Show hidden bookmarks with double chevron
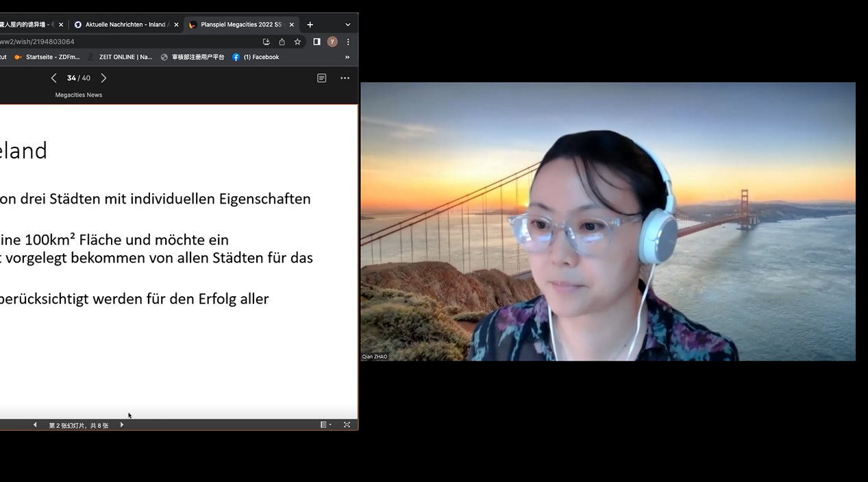The width and height of the screenshot is (868, 482). click(x=347, y=58)
